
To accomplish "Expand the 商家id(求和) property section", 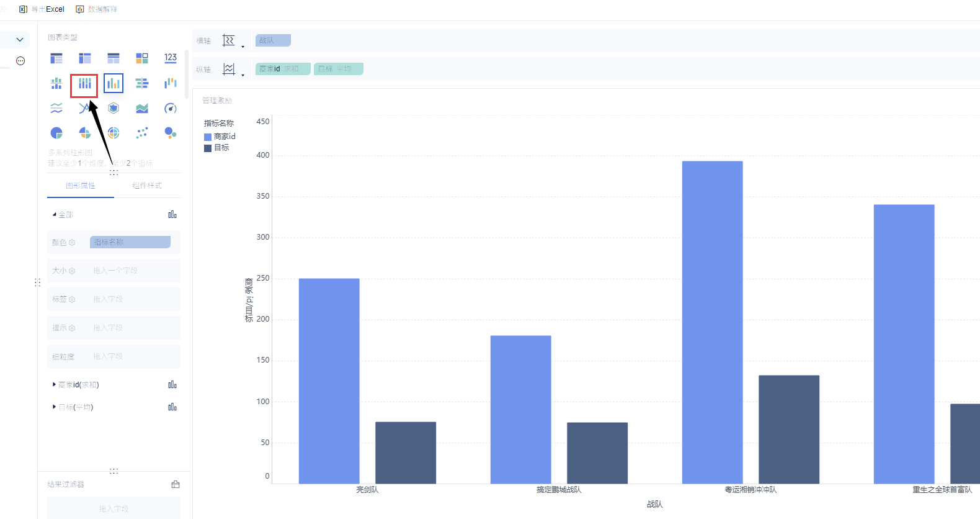I will [54, 385].
